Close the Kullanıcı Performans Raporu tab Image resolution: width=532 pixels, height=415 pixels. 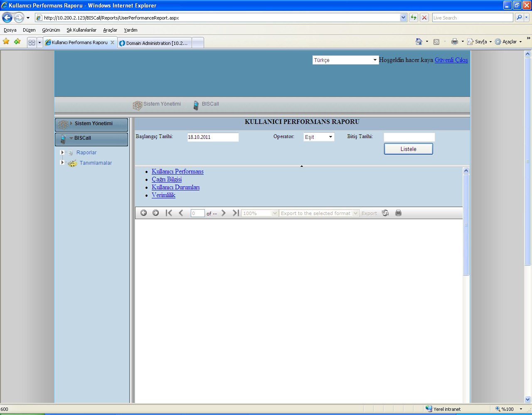[x=112, y=42]
